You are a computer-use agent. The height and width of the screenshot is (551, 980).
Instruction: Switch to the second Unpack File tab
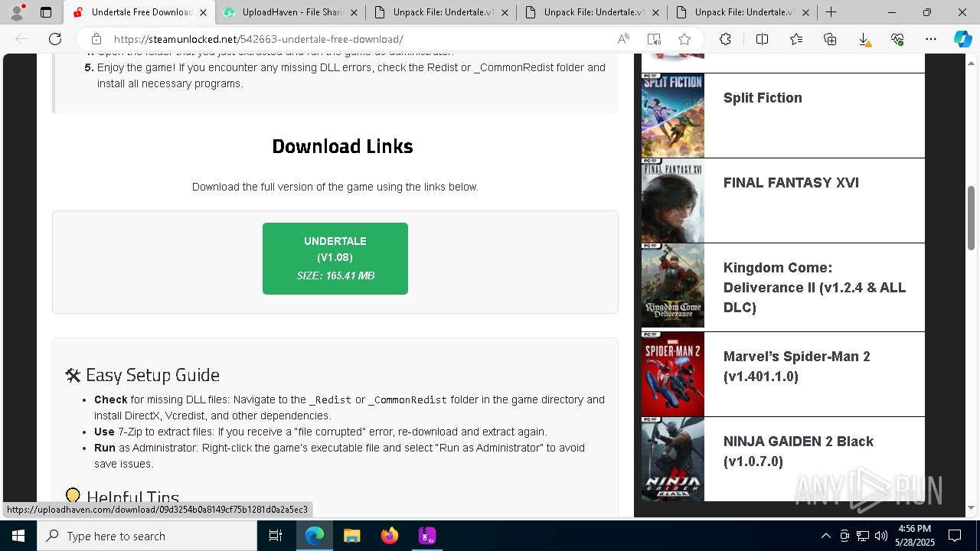click(x=593, y=12)
